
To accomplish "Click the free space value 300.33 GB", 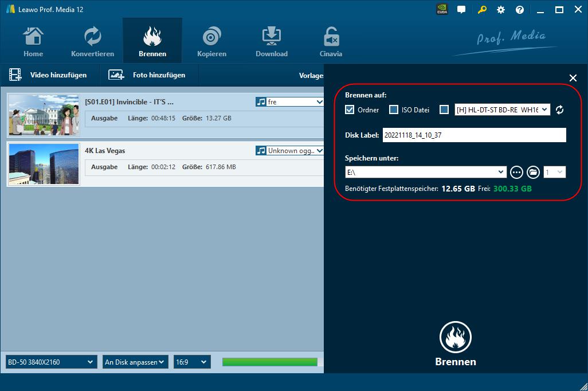I will click(512, 189).
